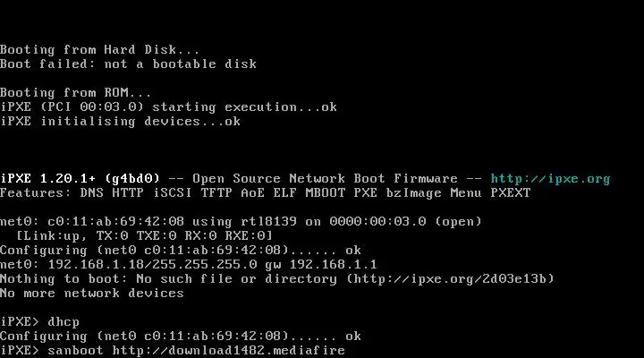Click the 'Features:' line listing DNS HTTP iSCSI

265,193
